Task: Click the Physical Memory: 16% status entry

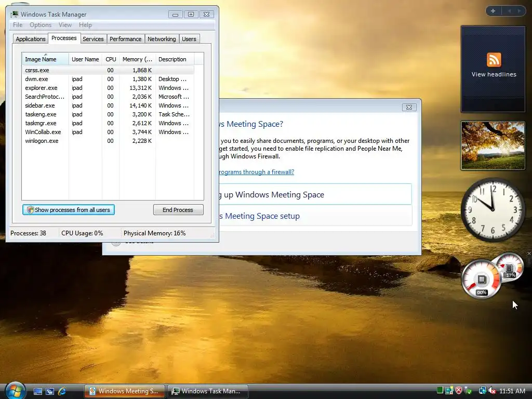Action: [154, 233]
